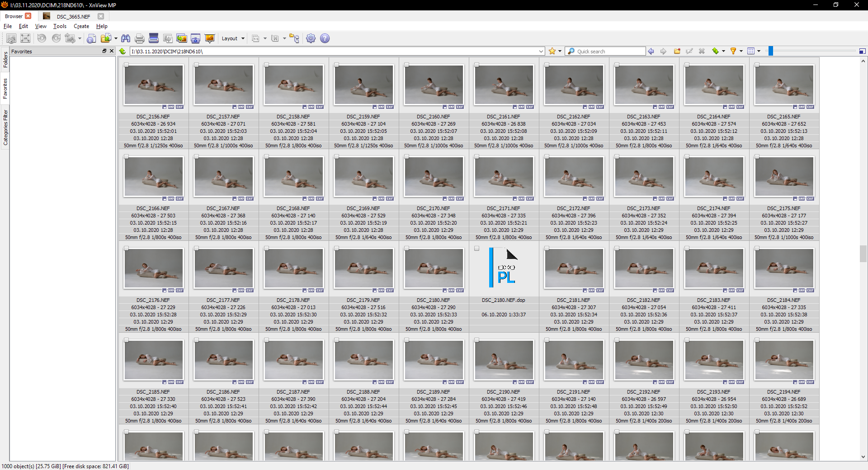
Task: Open the Tools menu
Action: point(60,26)
